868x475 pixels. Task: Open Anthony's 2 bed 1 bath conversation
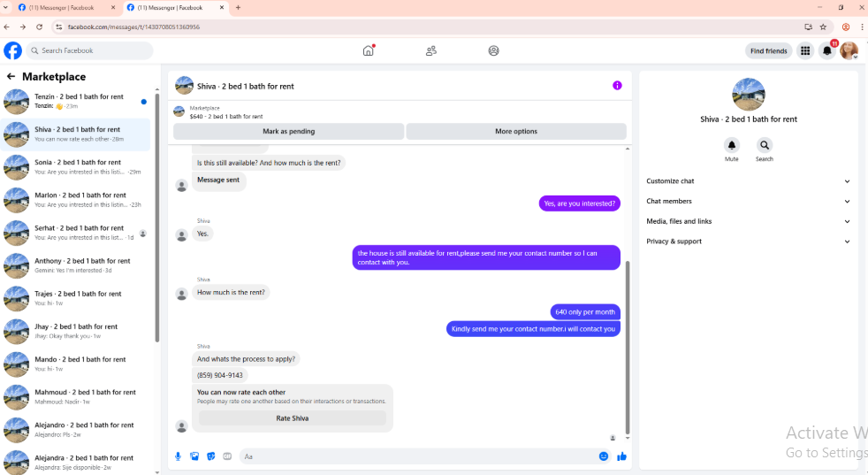(76, 265)
